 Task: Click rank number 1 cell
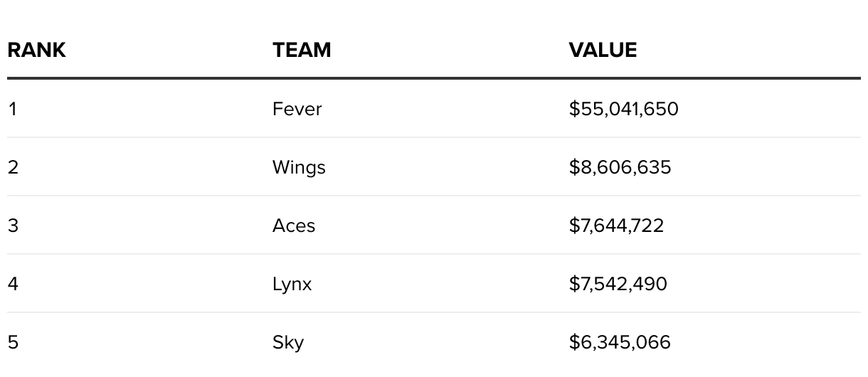[12, 109]
